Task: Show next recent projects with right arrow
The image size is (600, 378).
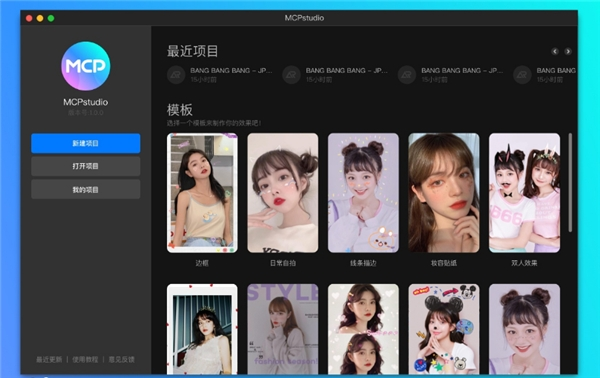Action: 568,51
